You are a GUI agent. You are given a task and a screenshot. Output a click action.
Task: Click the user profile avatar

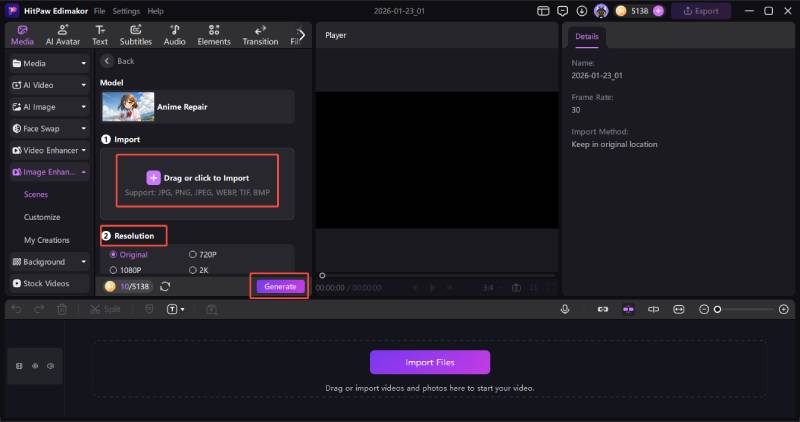600,11
